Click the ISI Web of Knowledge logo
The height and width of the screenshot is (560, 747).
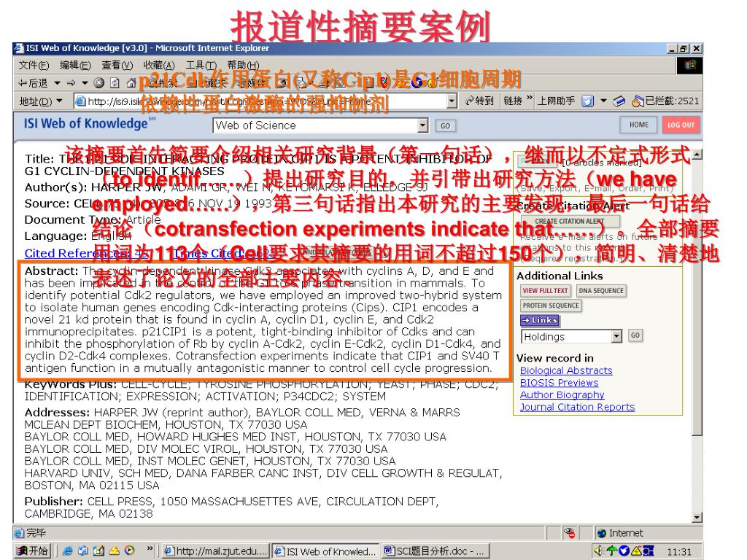(89, 123)
